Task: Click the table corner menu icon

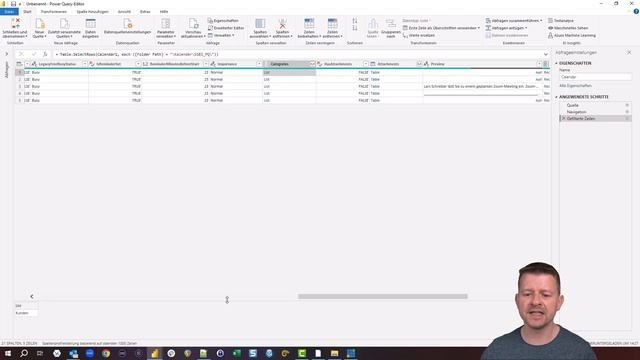Action: coord(19,64)
